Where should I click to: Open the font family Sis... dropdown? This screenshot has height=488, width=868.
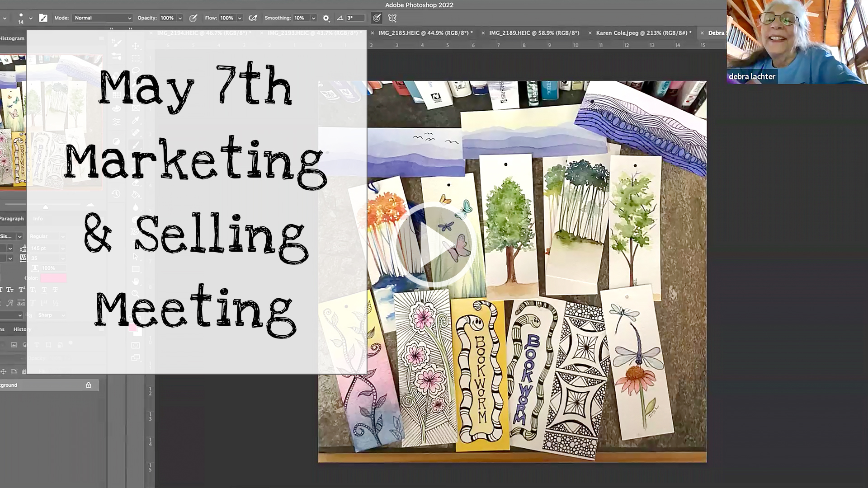tap(11, 236)
